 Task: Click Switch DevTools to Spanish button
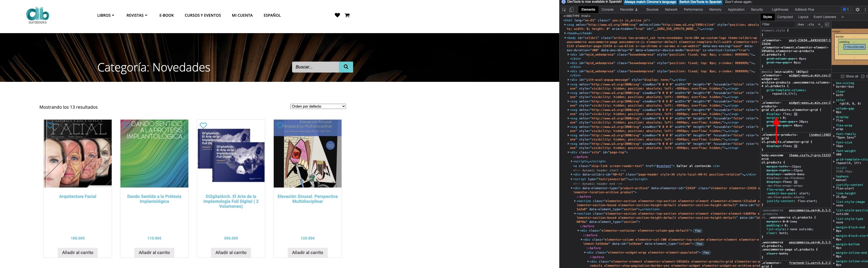click(x=700, y=2)
